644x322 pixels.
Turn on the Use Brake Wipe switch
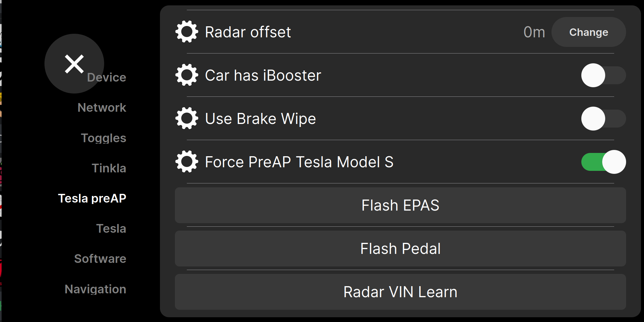click(603, 119)
